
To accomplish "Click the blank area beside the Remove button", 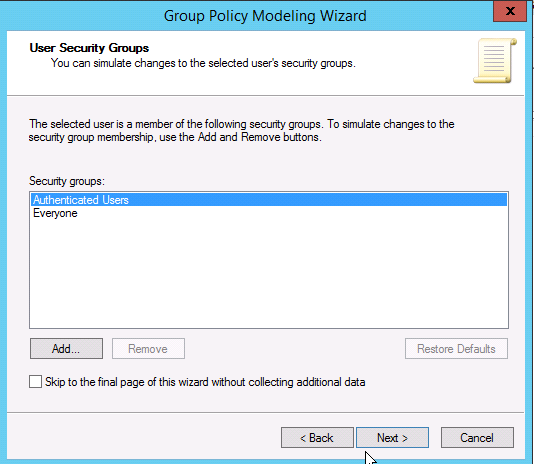I will (295, 349).
